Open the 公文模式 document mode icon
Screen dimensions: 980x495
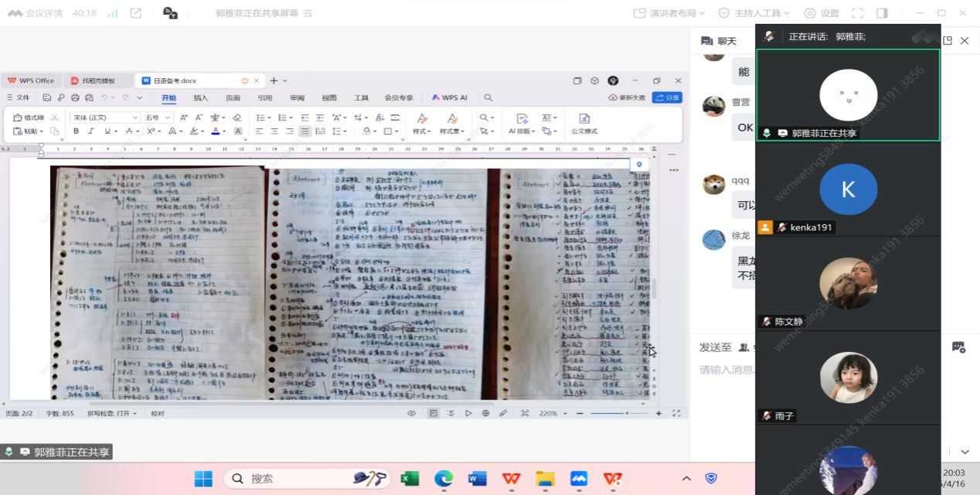click(584, 123)
